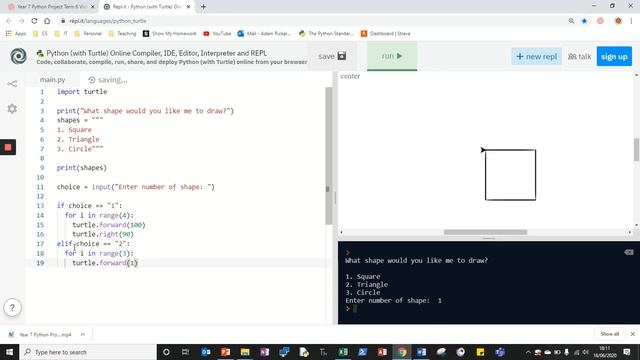
Task: Open the Chrome three-dot menu
Action: pos(631,21)
